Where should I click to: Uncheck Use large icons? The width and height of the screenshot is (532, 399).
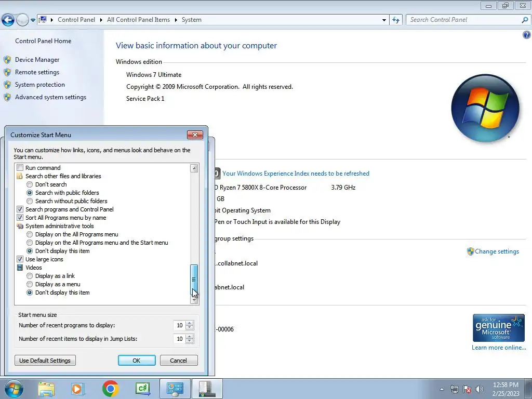(x=20, y=259)
